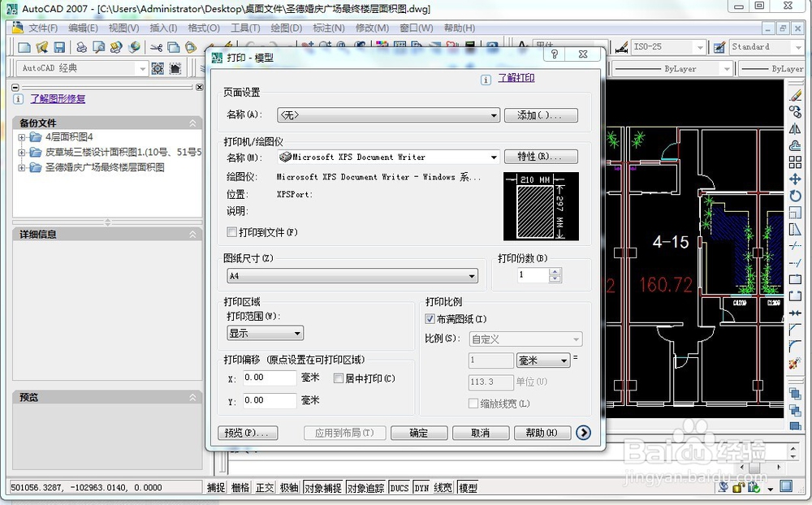
Task: Click the Workspace settings gear icon
Action: [158, 68]
